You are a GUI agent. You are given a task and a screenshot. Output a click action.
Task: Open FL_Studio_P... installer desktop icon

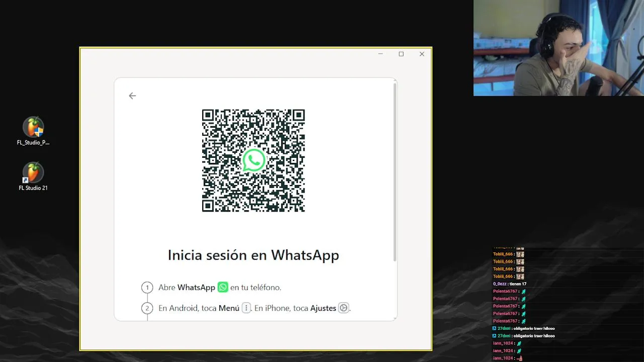pyautogui.click(x=33, y=131)
